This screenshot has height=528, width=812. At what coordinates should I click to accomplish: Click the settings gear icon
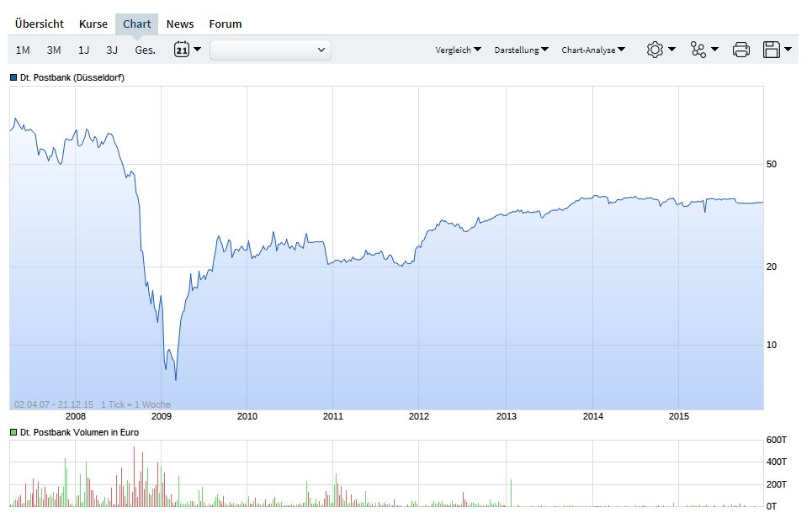[x=655, y=50]
